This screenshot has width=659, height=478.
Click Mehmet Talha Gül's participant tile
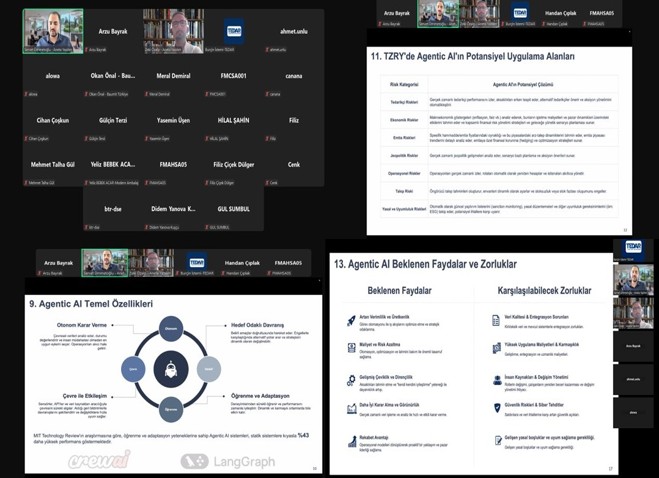click(x=54, y=168)
